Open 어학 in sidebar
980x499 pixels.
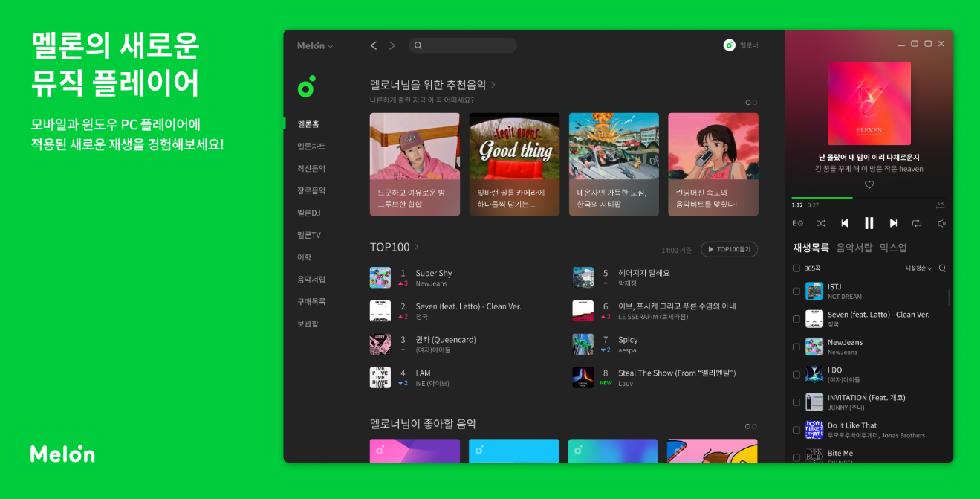(x=305, y=257)
